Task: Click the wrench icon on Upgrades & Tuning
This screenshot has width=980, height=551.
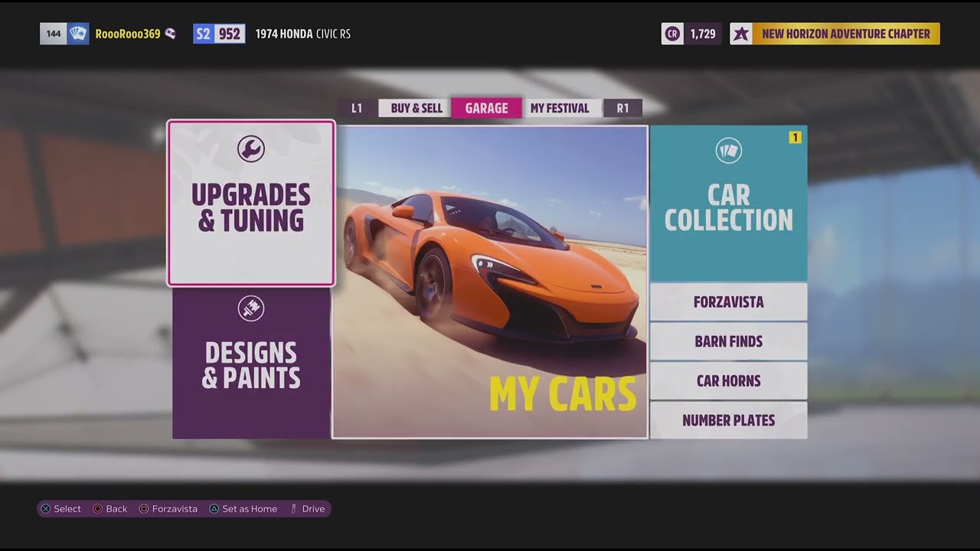Action: click(x=251, y=148)
